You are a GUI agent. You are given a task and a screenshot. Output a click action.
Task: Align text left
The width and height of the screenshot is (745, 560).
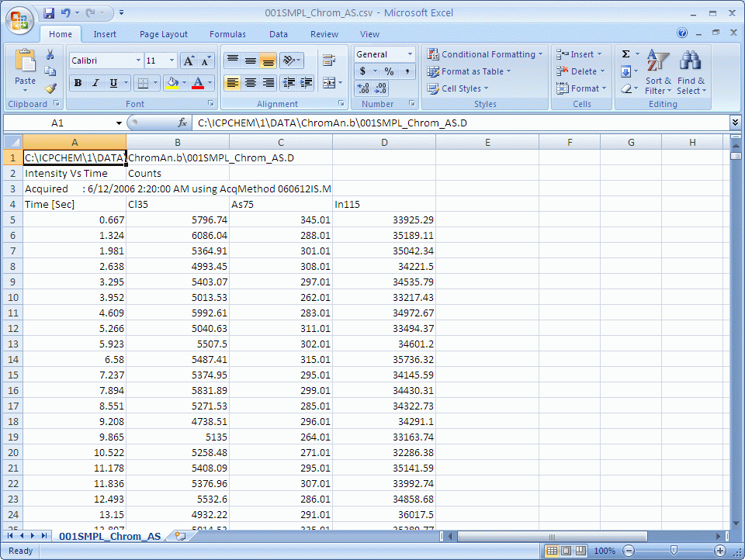coord(232,83)
